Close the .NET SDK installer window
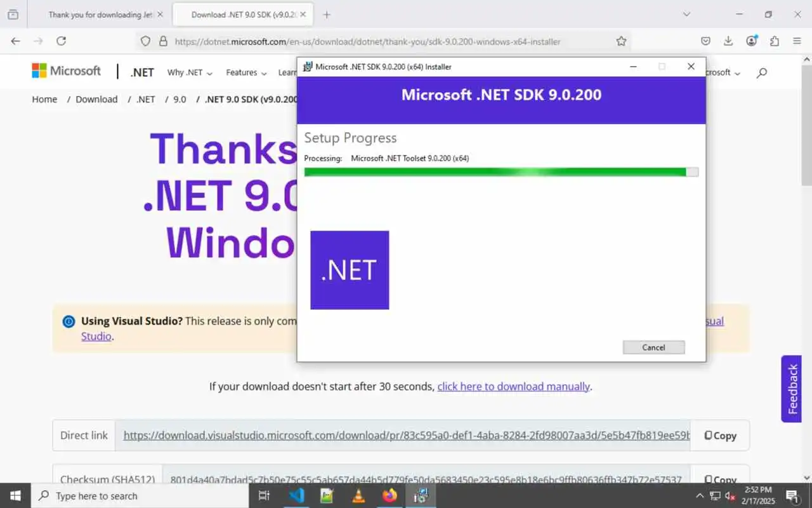The image size is (812, 508). 691,66
